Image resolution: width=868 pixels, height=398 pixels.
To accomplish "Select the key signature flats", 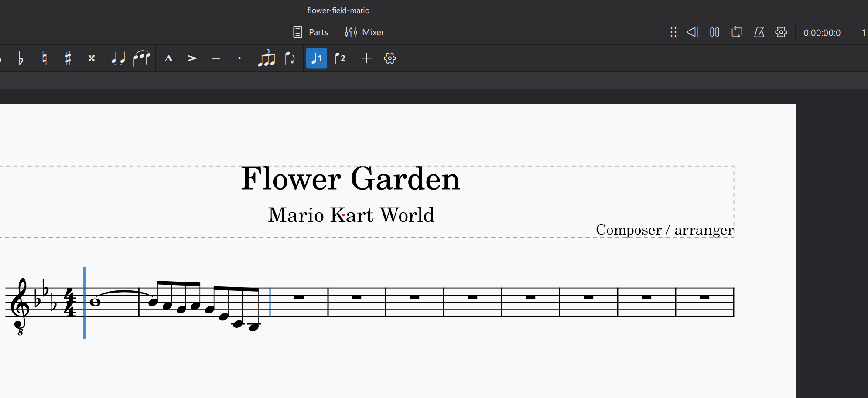I will click(45, 295).
